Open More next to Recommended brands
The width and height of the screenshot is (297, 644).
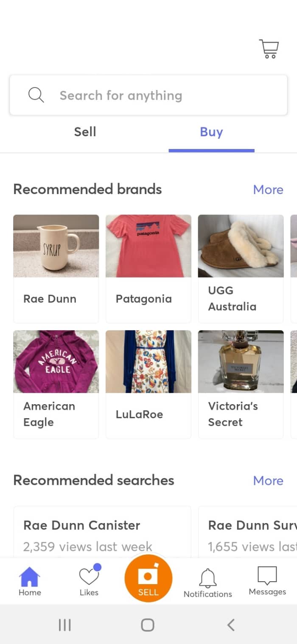click(268, 190)
